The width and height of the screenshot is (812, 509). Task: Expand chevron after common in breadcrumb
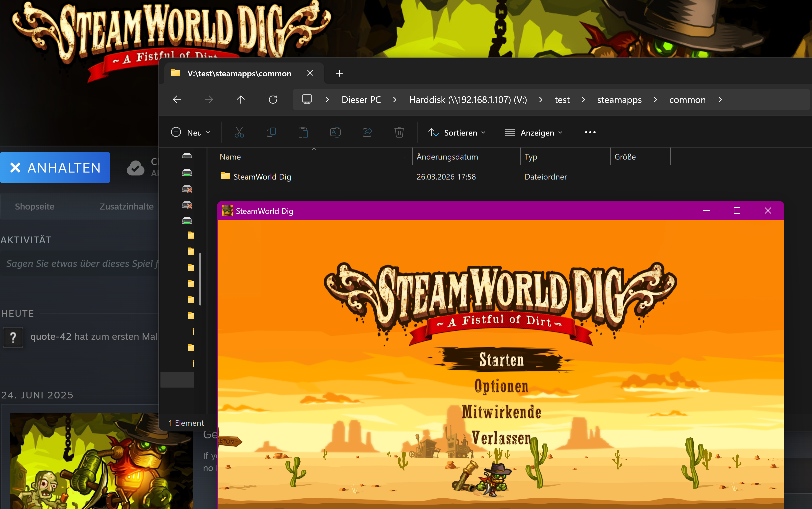(720, 100)
